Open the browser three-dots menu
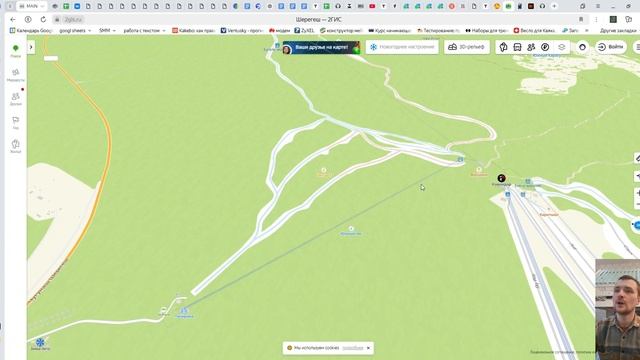 point(596,20)
